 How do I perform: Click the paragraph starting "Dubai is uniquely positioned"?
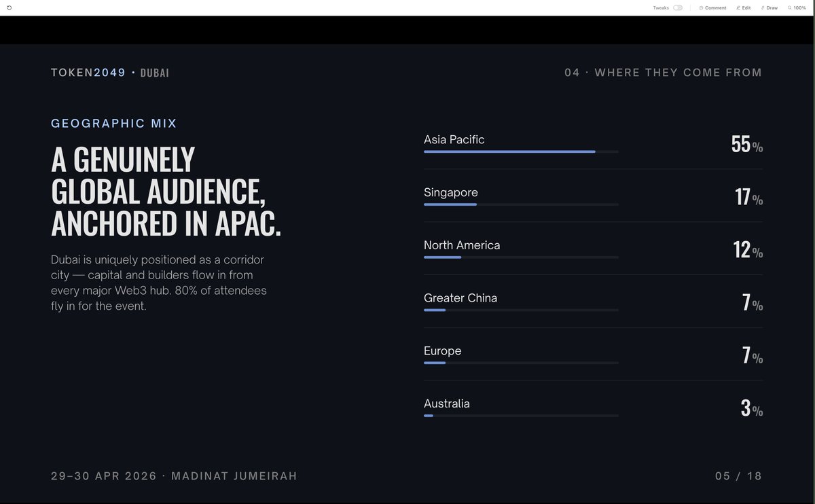pyautogui.click(x=159, y=283)
